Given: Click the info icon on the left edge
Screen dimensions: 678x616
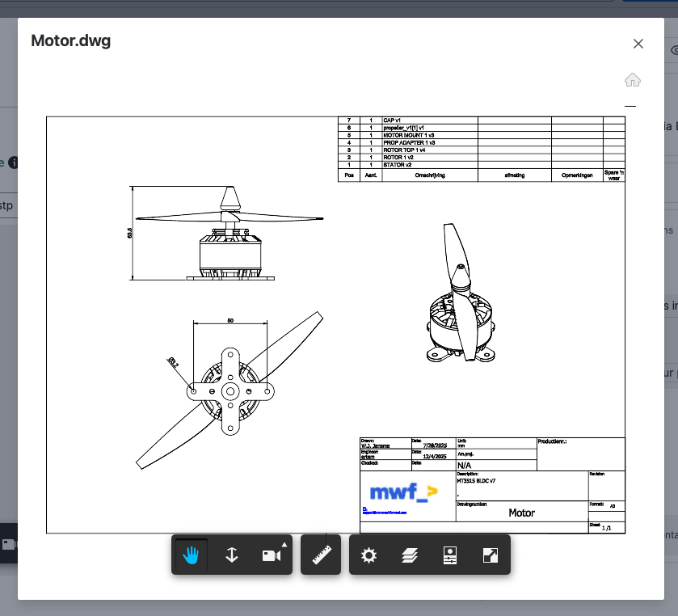Looking at the screenshot, I should [13, 162].
